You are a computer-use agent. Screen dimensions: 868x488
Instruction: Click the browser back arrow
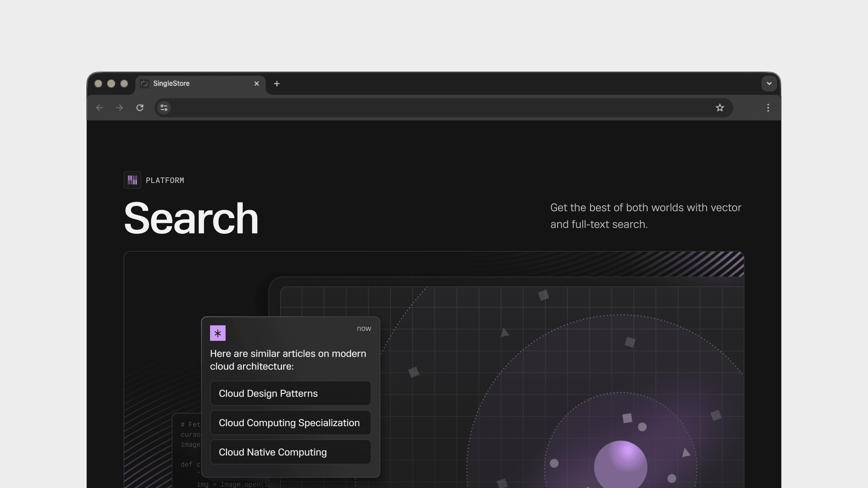99,108
